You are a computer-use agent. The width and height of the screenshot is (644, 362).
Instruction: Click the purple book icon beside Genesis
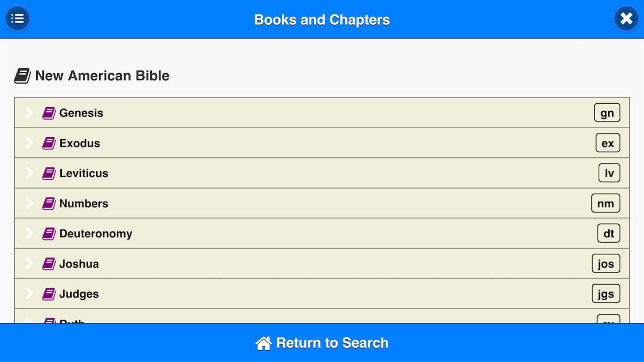(x=49, y=113)
